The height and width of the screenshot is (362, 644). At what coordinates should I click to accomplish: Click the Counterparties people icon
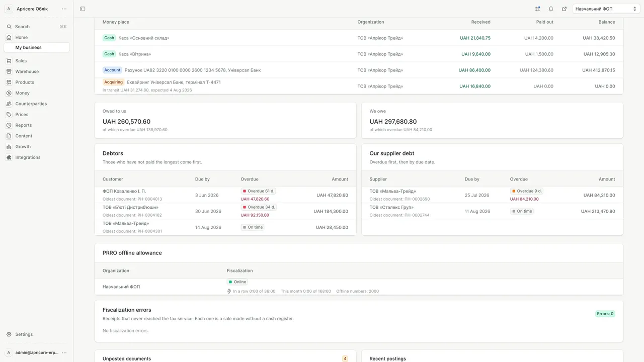coord(9,104)
